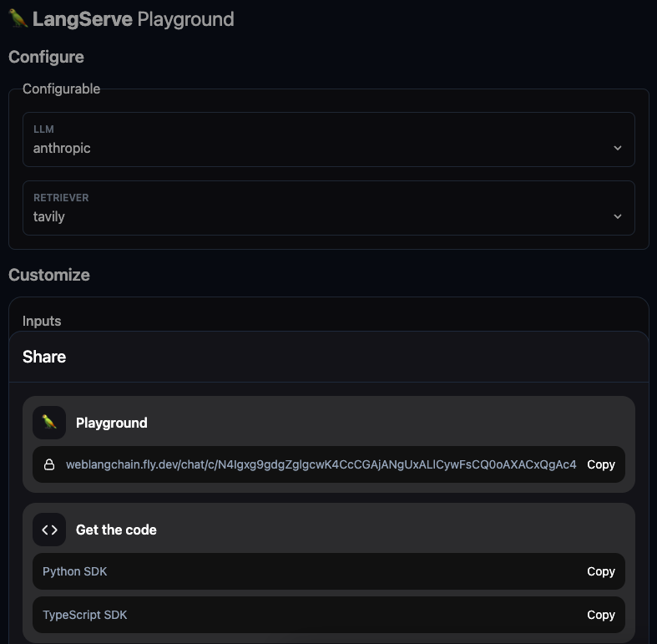Click the LangServe parrot logo icon

click(18, 18)
